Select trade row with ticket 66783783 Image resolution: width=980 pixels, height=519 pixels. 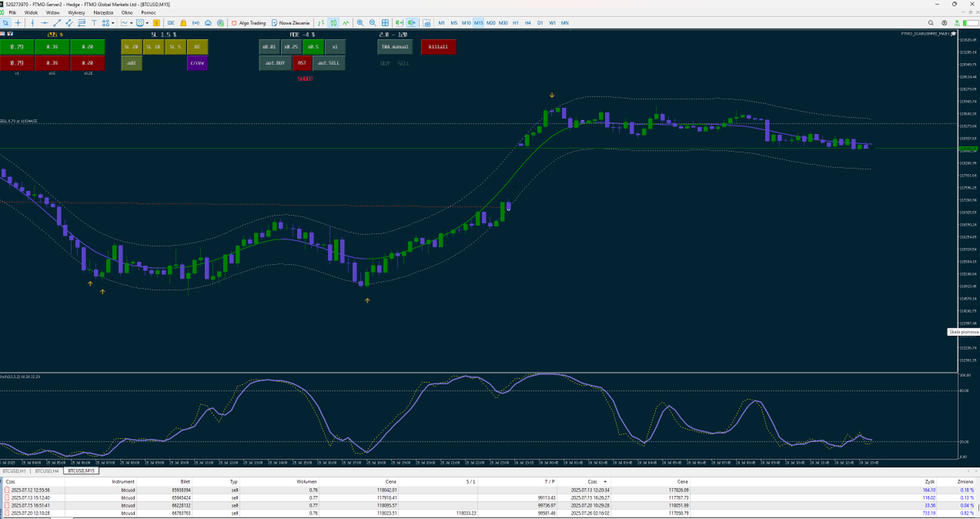[490, 513]
